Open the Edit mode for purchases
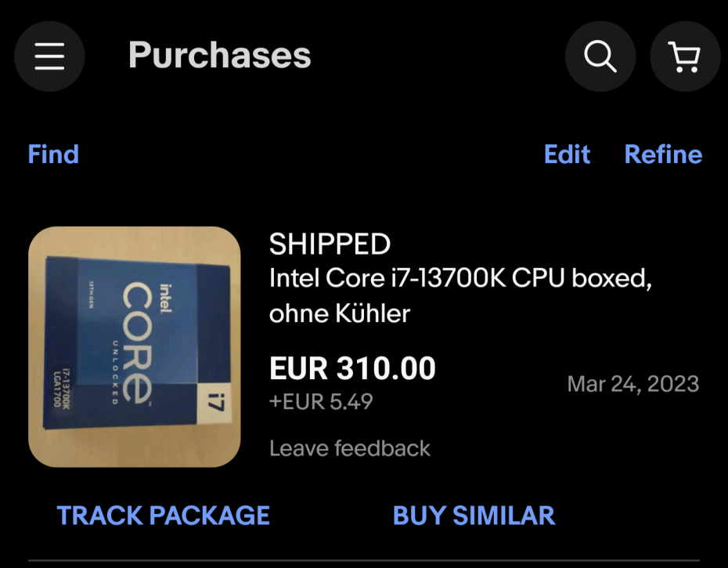Screen dimensions: 728x568 tap(567, 154)
